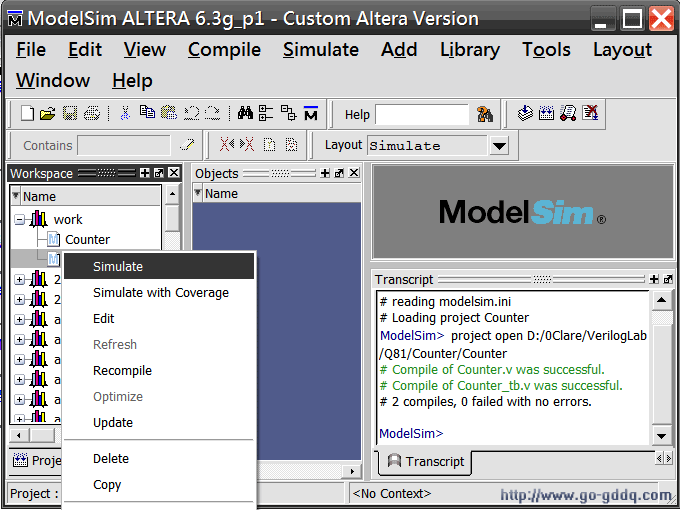This screenshot has height=510, width=680.
Task: Click the Transcript vertical scrollbar down arrow
Action: 662,436
